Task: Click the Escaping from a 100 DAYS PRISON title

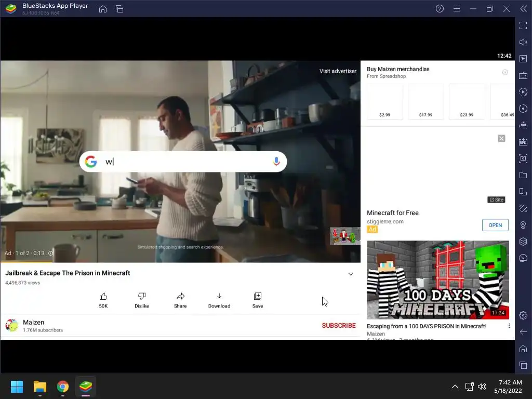Action: [x=427, y=326]
